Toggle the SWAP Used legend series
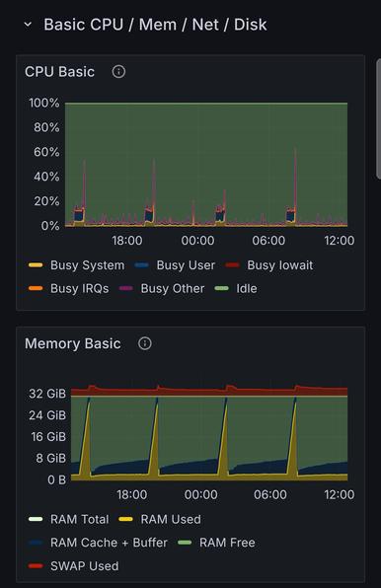 pos(84,566)
